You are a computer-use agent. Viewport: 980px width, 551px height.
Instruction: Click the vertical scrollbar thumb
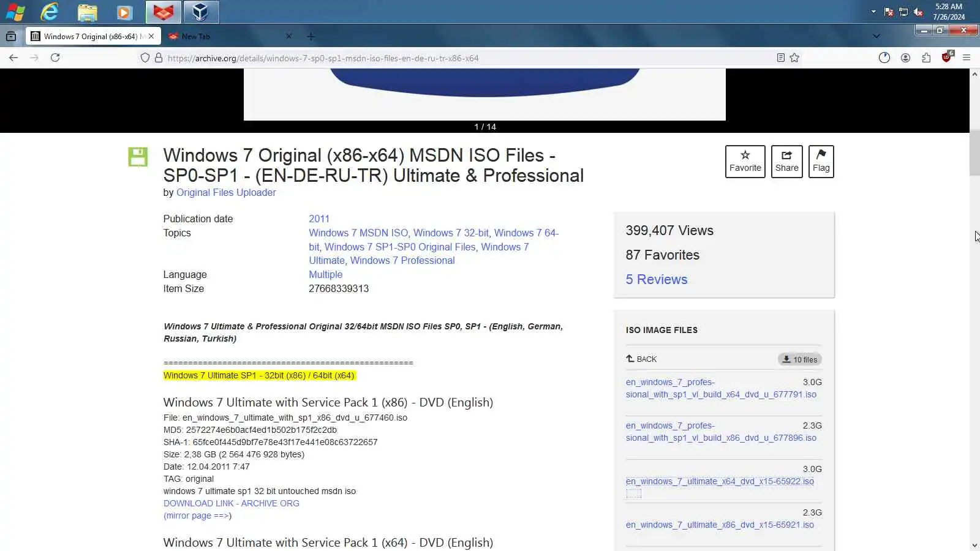coord(974,153)
